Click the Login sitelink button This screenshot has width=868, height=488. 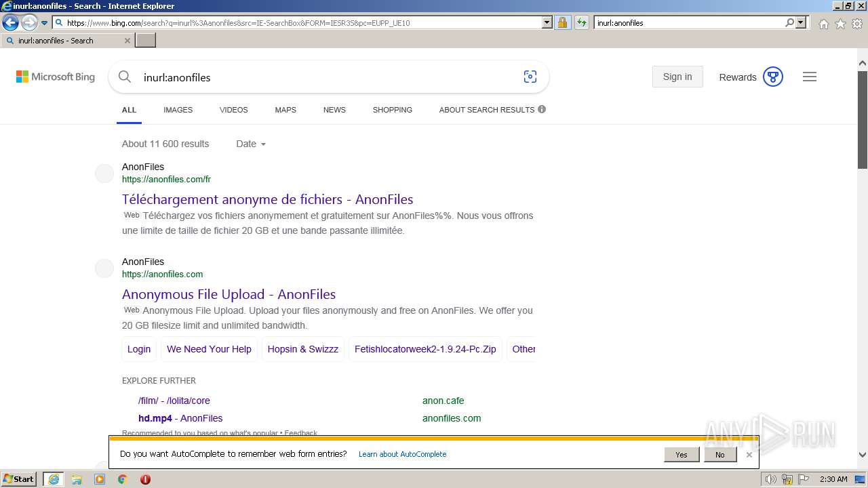(139, 349)
